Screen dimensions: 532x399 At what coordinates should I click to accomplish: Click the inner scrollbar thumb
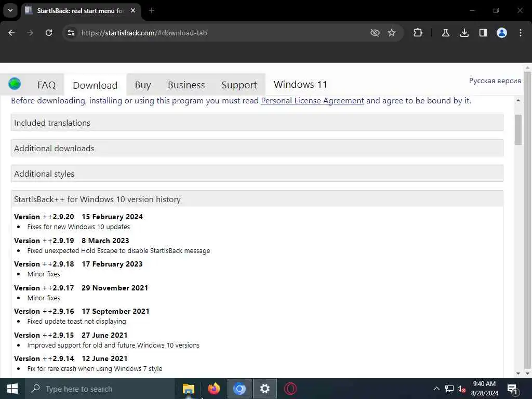[518, 130]
